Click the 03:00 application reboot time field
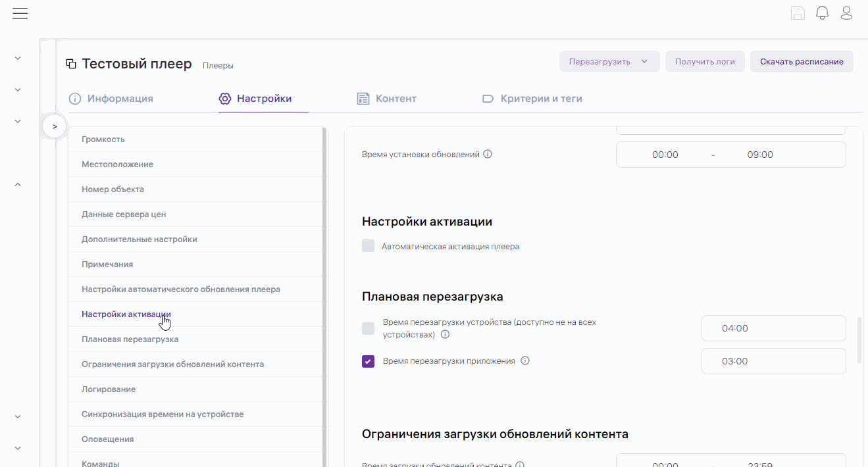Image resolution: width=868 pixels, height=467 pixels. (x=773, y=361)
